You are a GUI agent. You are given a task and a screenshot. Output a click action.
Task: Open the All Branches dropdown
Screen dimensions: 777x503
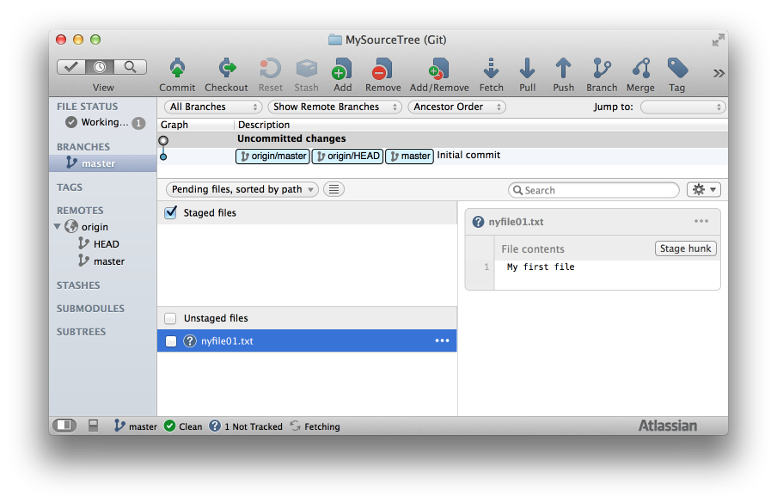[x=213, y=107]
